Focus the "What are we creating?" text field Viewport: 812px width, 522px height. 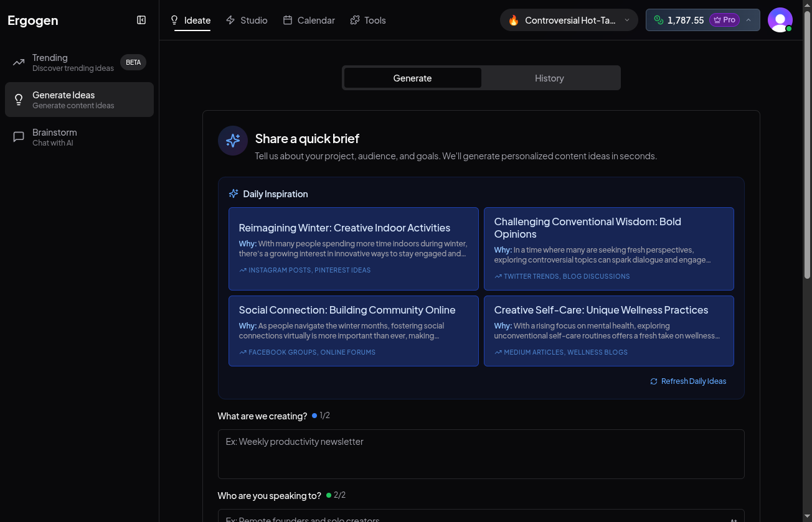(481, 454)
